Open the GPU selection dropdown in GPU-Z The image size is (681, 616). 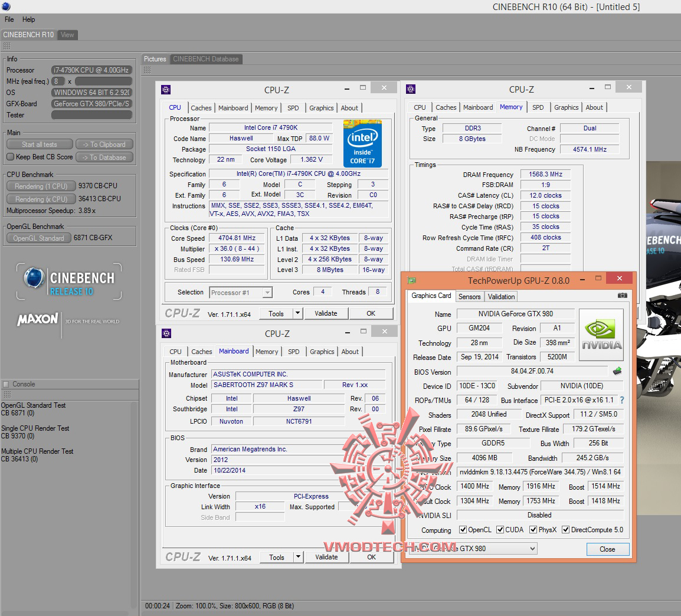tap(473, 549)
